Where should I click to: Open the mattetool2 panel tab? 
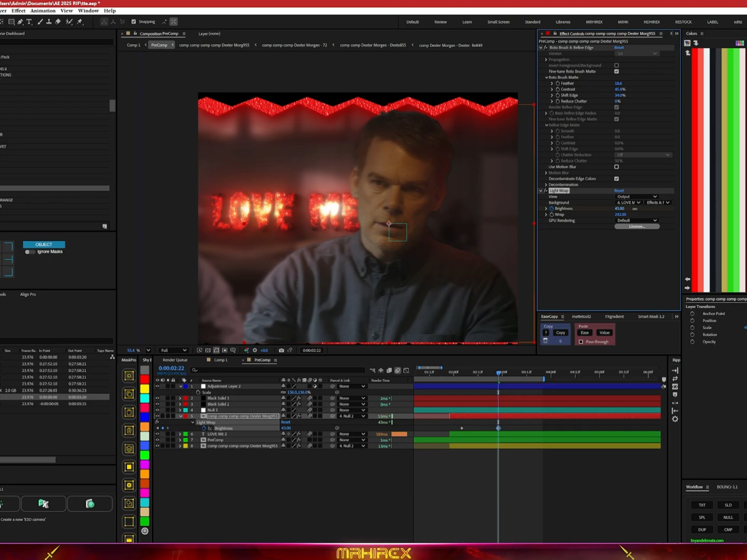pos(581,317)
